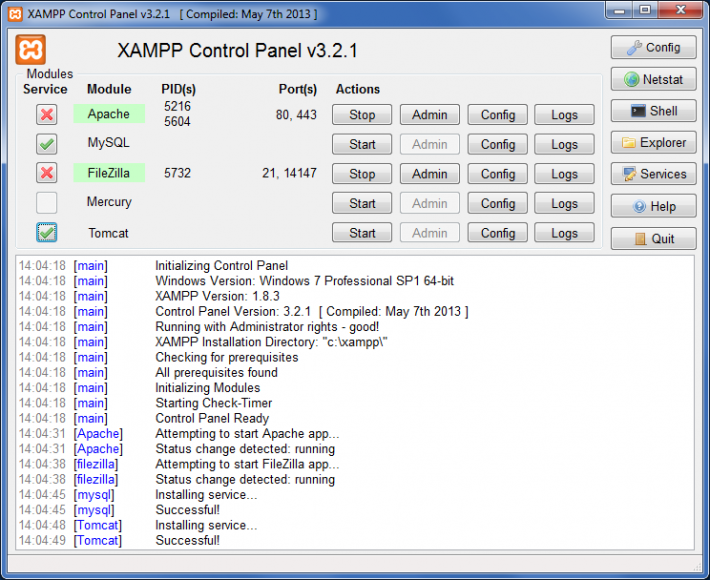Image resolution: width=710 pixels, height=580 pixels.
Task: Click log line 'XAMPP Version: 1.8.3'
Action: pyautogui.click(x=217, y=296)
